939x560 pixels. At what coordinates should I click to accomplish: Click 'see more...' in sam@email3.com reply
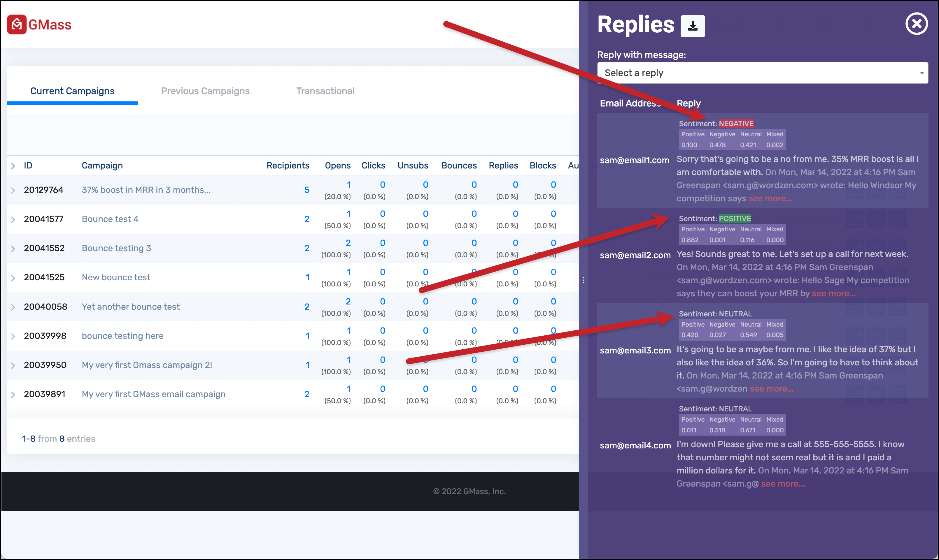(x=771, y=389)
